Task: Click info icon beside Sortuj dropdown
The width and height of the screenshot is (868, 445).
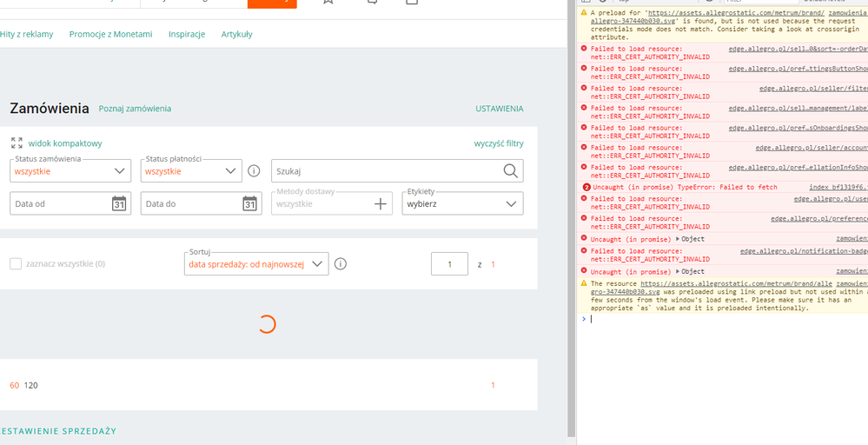Action: coord(341,264)
